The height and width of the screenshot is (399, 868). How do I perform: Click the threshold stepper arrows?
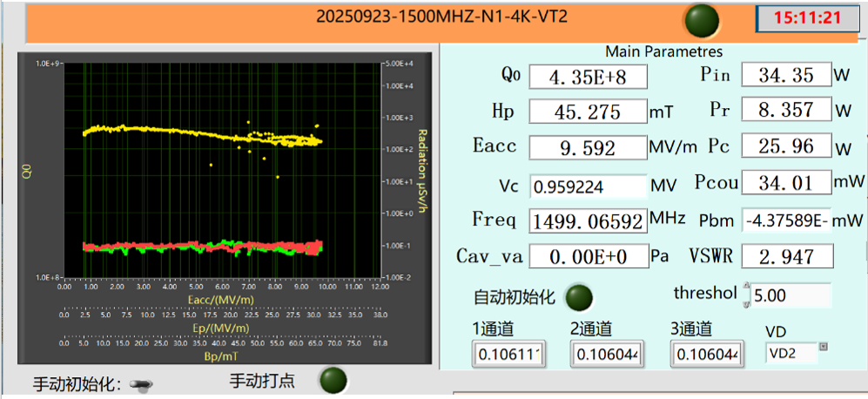tap(746, 296)
